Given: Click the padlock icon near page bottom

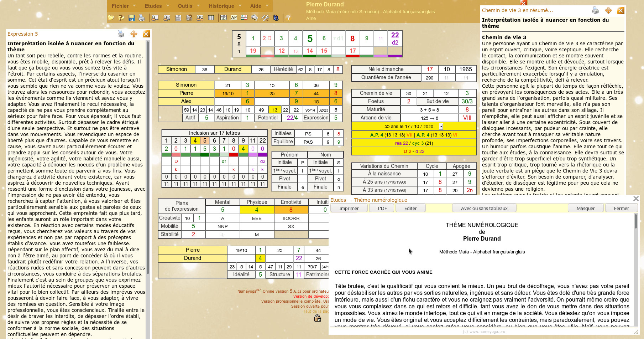Looking at the screenshot, I should pos(318,318).
